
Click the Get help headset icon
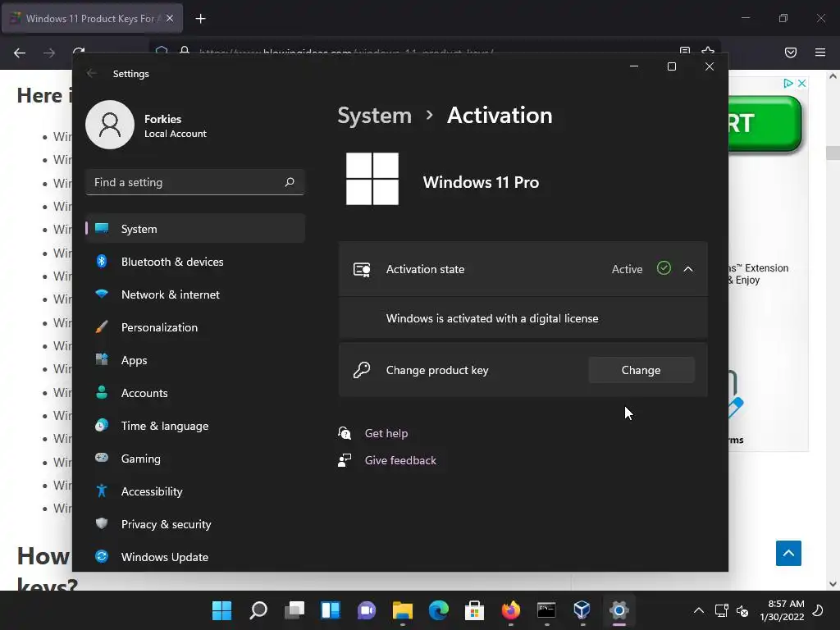pyautogui.click(x=345, y=433)
